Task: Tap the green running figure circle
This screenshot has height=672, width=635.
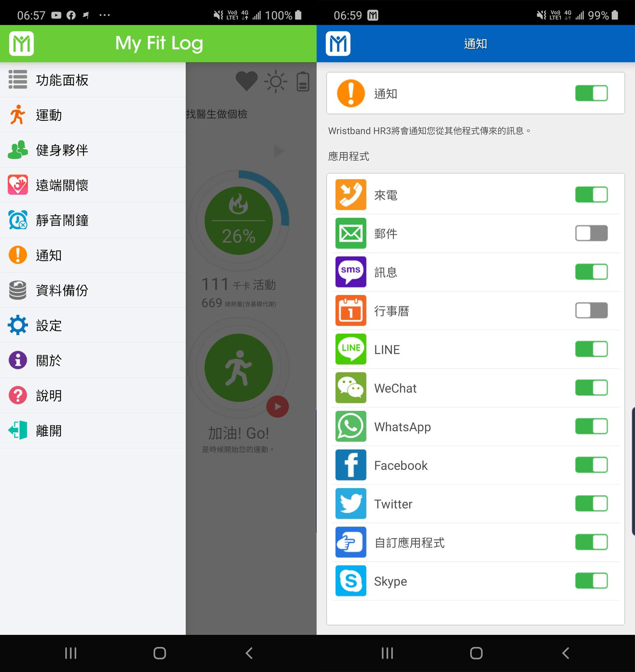Action: (239, 367)
